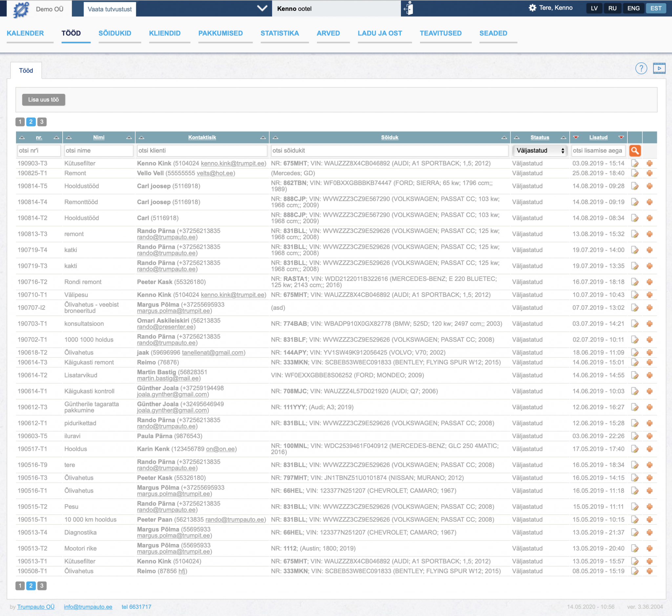Open the video tutorial icon
Screen dimensions: 672x616
click(x=659, y=68)
